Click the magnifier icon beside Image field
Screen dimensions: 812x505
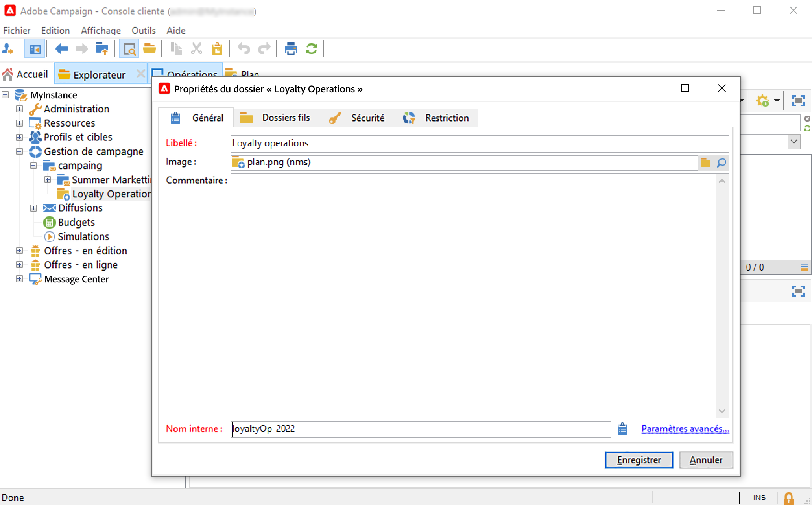(722, 162)
